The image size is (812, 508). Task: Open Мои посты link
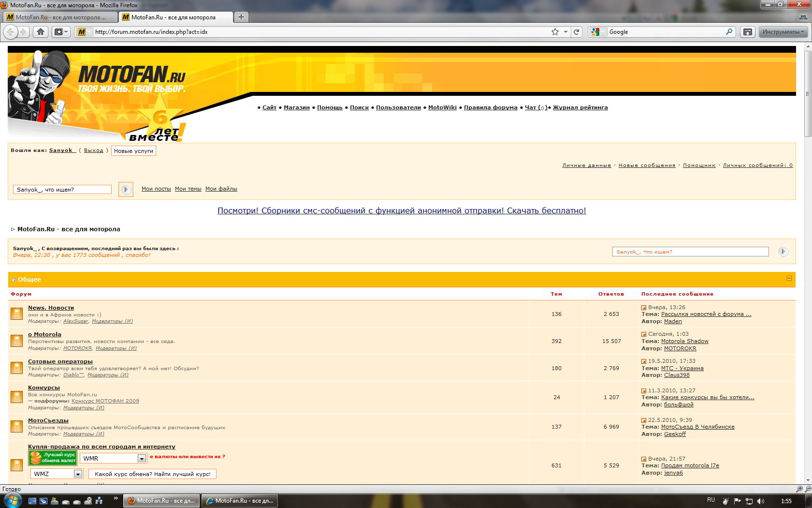[x=156, y=189]
